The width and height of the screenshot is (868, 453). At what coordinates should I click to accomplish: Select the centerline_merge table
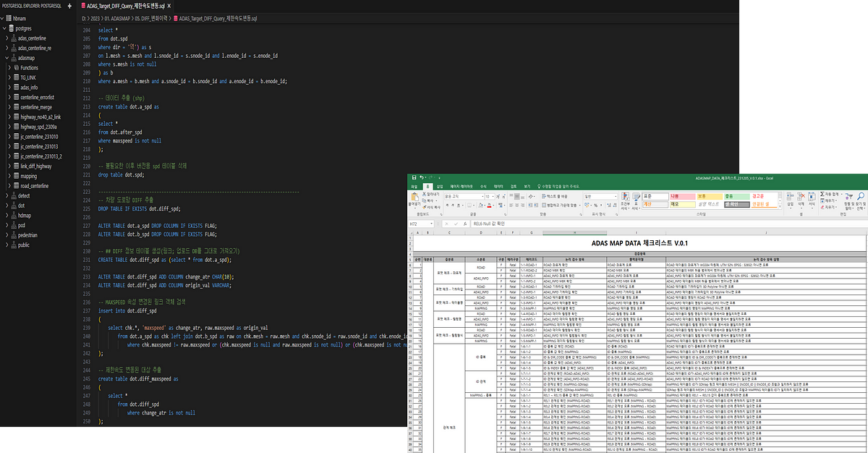click(37, 106)
